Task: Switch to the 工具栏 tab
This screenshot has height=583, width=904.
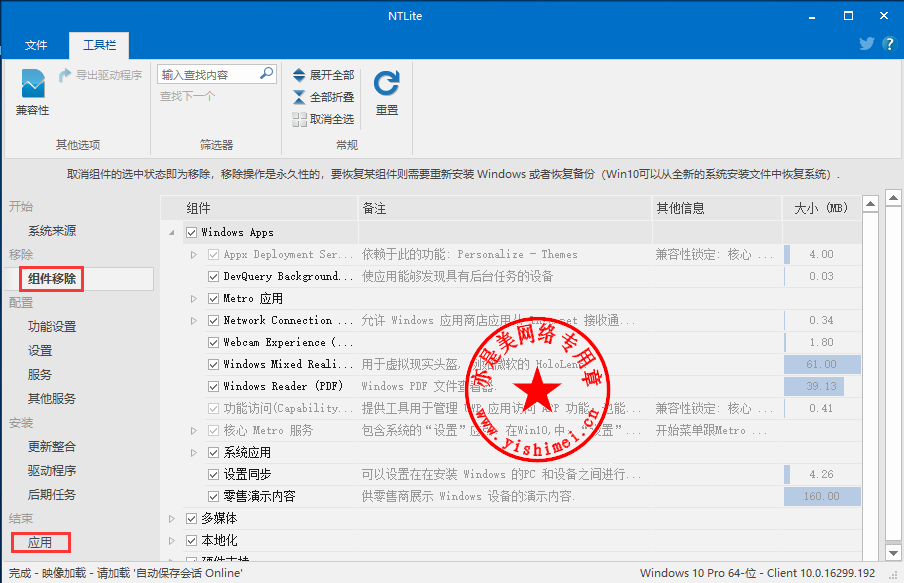Action: pos(99,45)
